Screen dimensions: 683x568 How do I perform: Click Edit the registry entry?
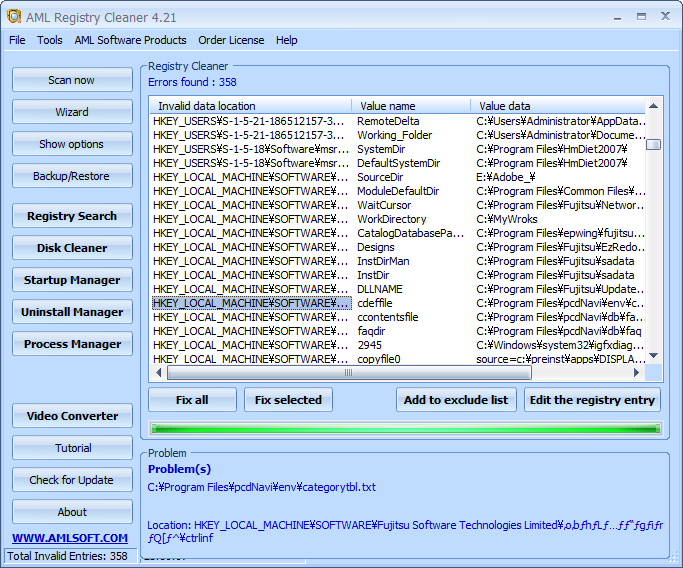tap(592, 400)
